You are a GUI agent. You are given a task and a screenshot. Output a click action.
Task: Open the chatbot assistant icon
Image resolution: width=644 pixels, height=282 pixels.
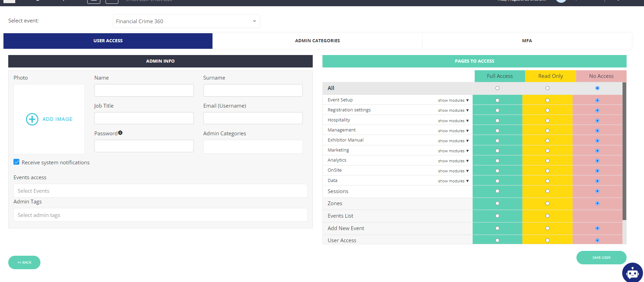coord(632,273)
